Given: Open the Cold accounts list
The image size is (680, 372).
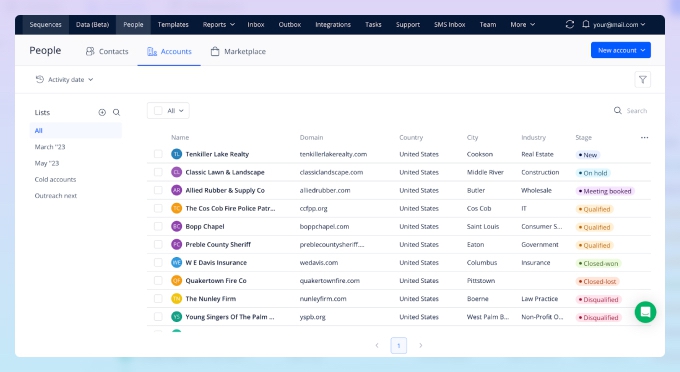Looking at the screenshot, I should (55, 179).
